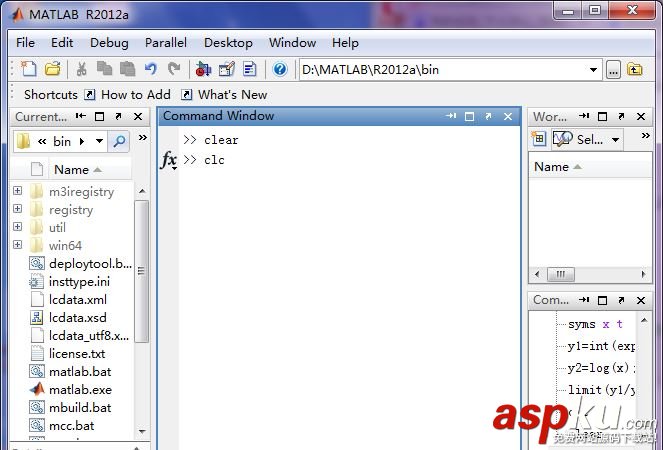Click the Workspace horizontal scrollbar thumb
663x450 pixels.
point(561,274)
